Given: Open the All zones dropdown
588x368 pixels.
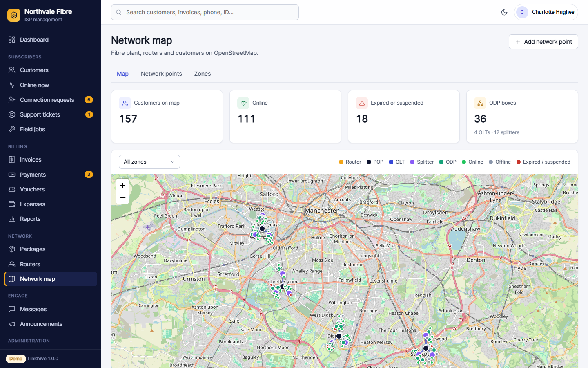Looking at the screenshot, I should (149, 162).
